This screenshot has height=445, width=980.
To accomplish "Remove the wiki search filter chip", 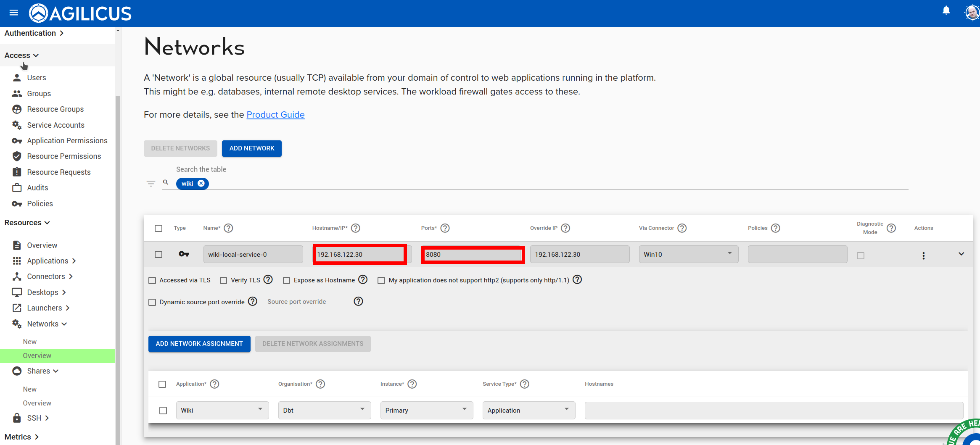I will pyautogui.click(x=201, y=184).
